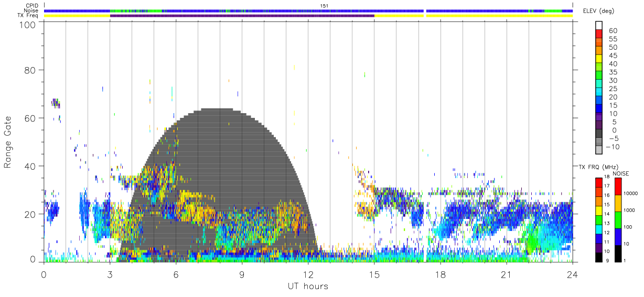Click the '151' CPID value at top
Viewport: 644px width, 297px height.
325,6
